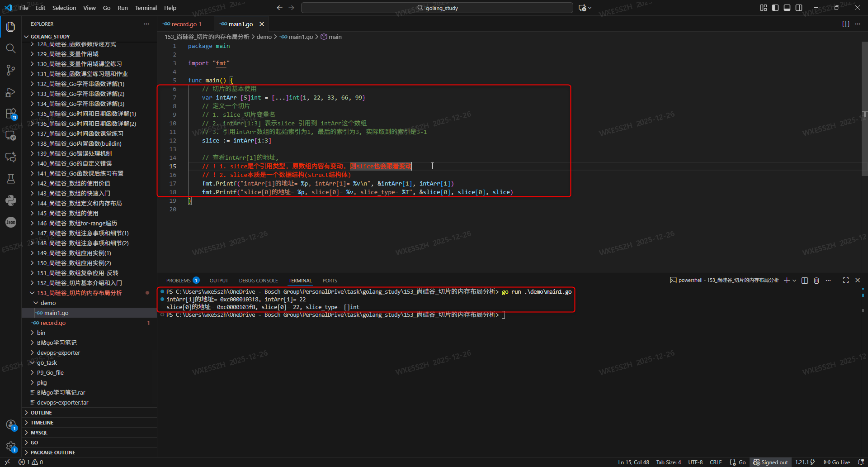Screen dimensions: 868x467
Task: Expand the MYSQL section
Action: point(39,433)
